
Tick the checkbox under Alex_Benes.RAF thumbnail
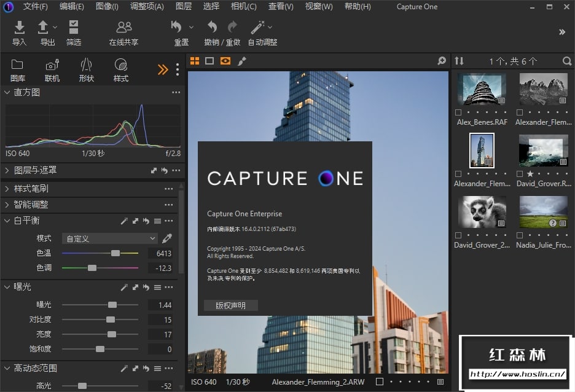pos(459,113)
